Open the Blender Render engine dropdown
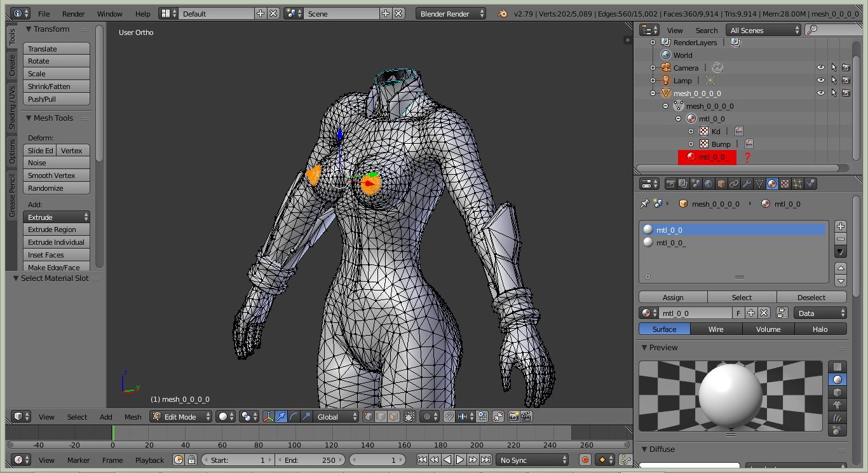Image resolution: width=868 pixels, height=473 pixels. [451, 13]
